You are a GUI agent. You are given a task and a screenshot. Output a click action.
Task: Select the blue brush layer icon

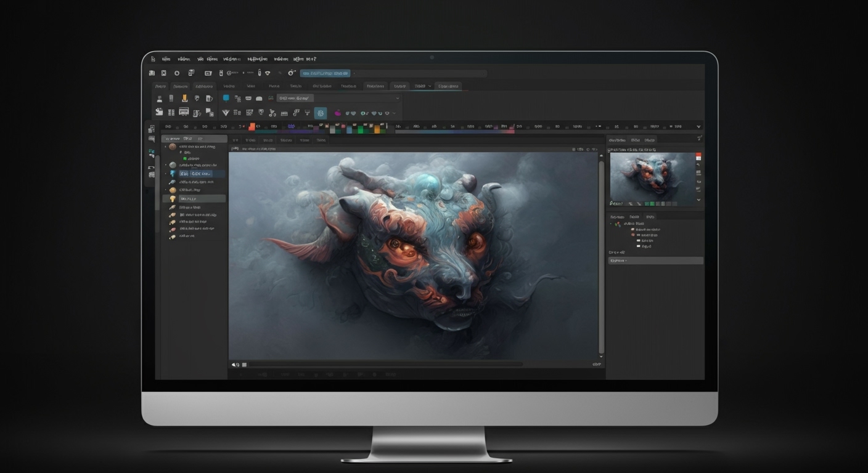click(x=173, y=174)
